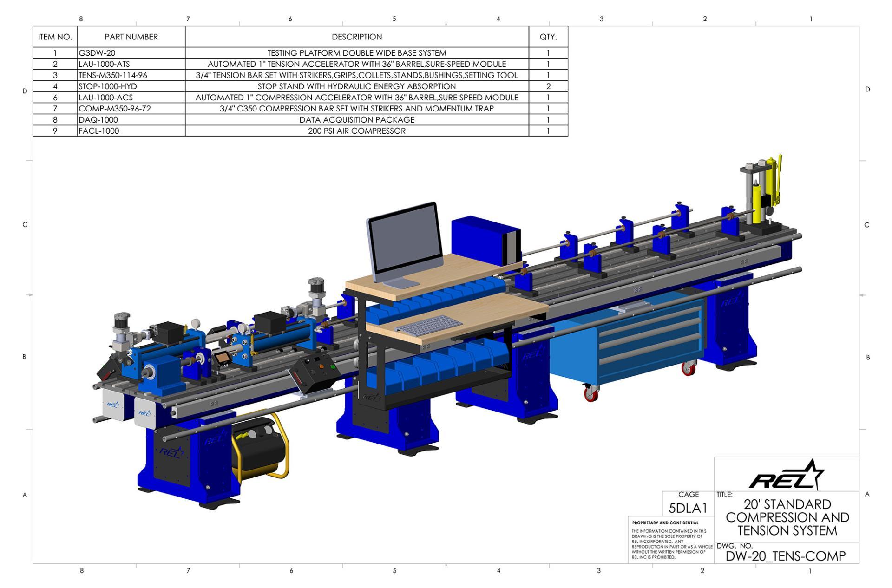Click the QTY. column header

point(548,37)
